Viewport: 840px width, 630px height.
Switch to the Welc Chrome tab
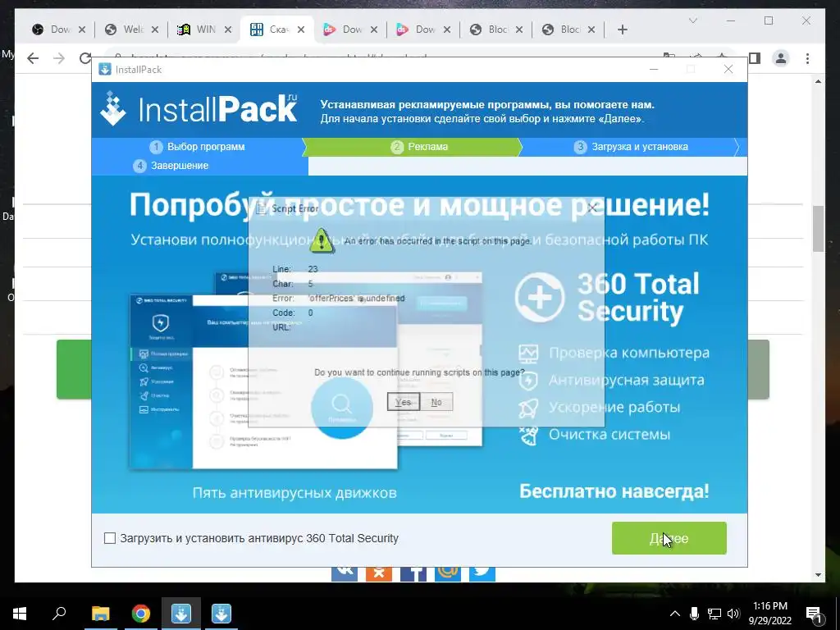[x=131, y=30]
